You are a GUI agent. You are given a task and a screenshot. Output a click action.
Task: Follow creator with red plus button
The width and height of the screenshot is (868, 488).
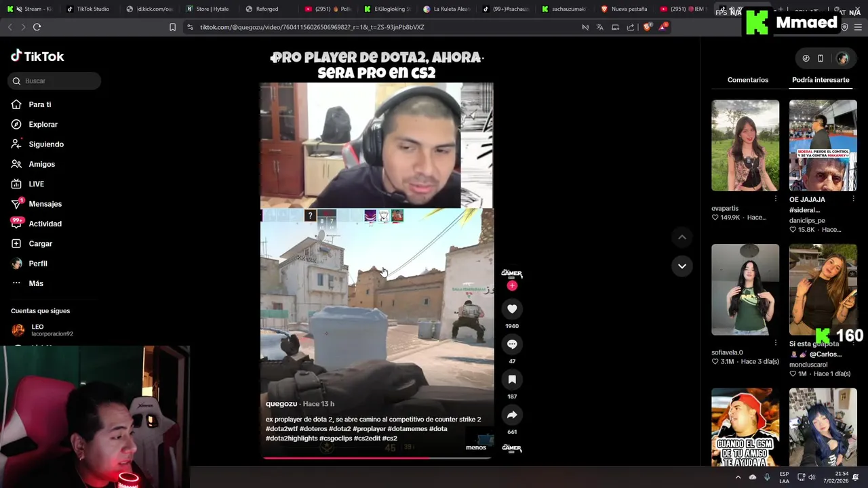pos(512,285)
